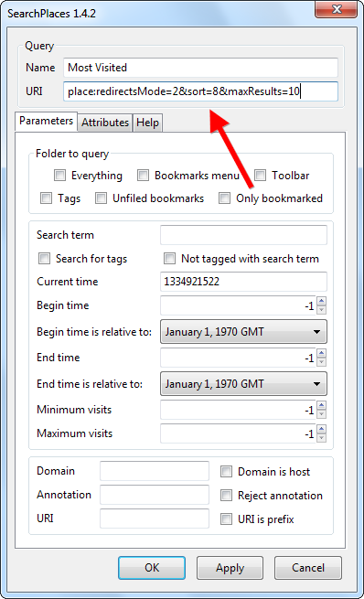Focus the Annotation input field
Screen dimensions: 364x599
tap(155, 495)
